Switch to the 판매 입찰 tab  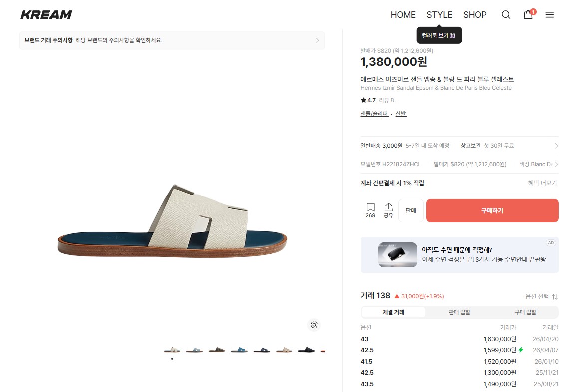(x=459, y=312)
